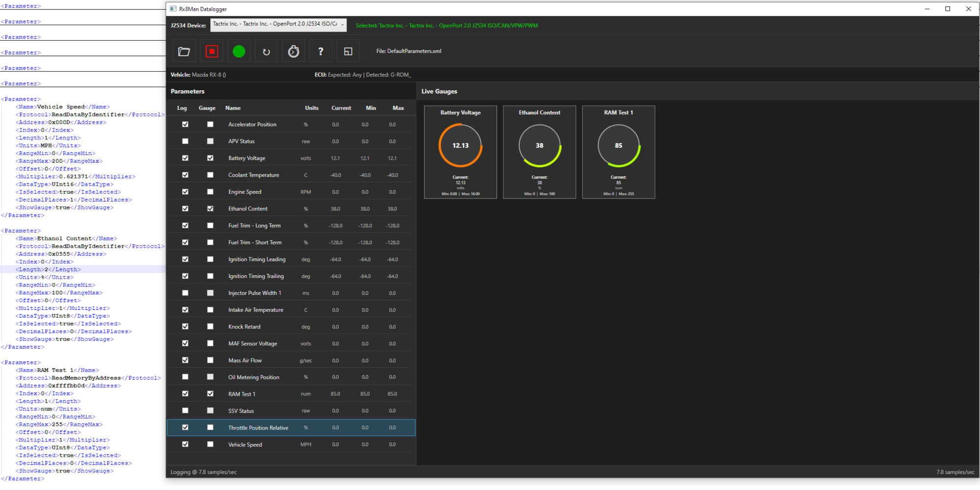Select the Vehicle Speed parameter row
The height and width of the screenshot is (490, 980).
pyautogui.click(x=245, y=445)
